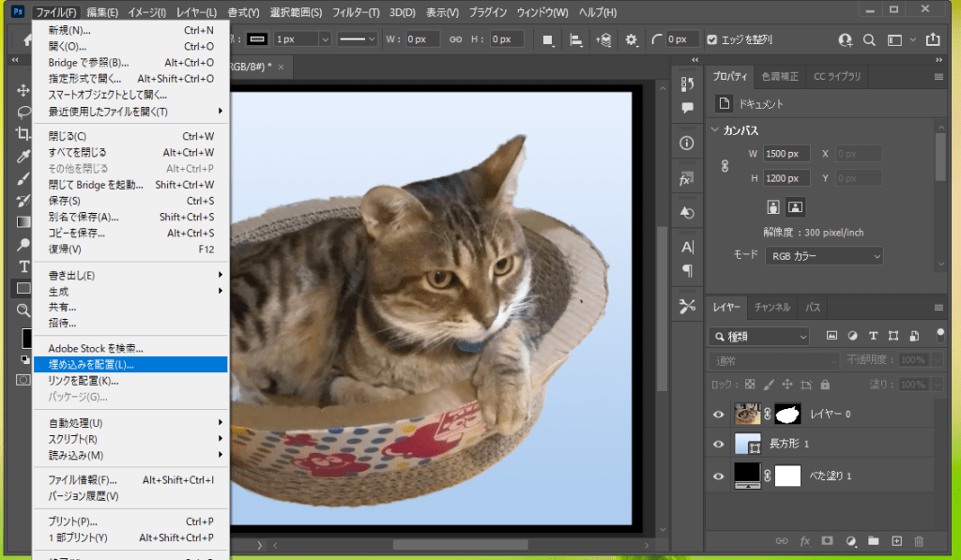Image resolution: width=961 pixels, height=560 pixels.
Task: Collapse the カンバス section
Action: pos(716,130)
